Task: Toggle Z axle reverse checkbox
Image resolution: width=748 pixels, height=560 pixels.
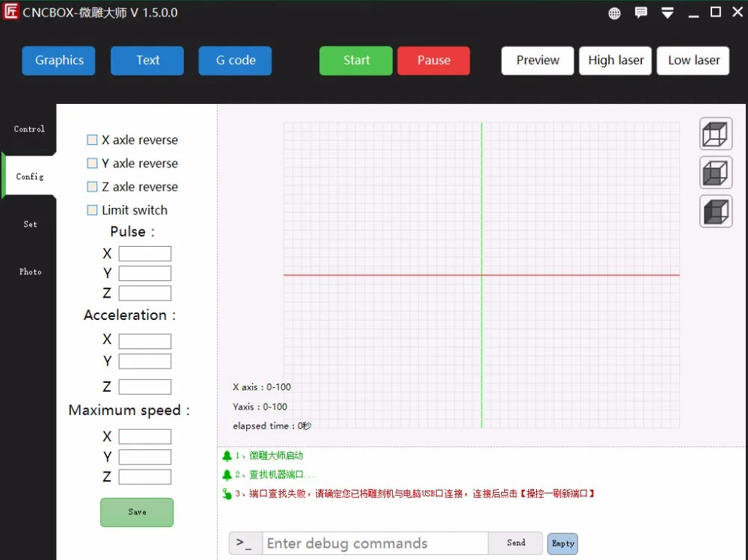Action: (x=92, y=186)
